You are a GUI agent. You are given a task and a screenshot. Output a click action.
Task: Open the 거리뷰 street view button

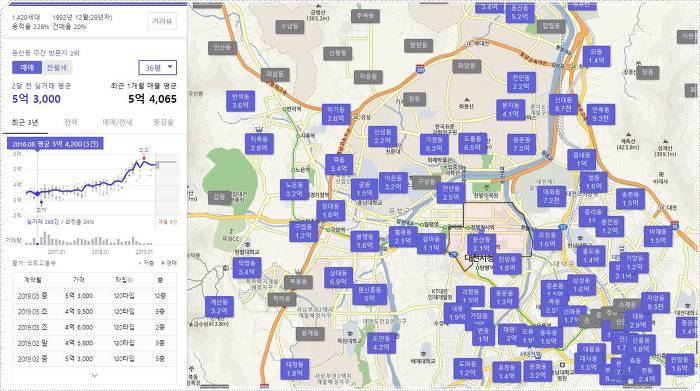(x=162, y=21)
